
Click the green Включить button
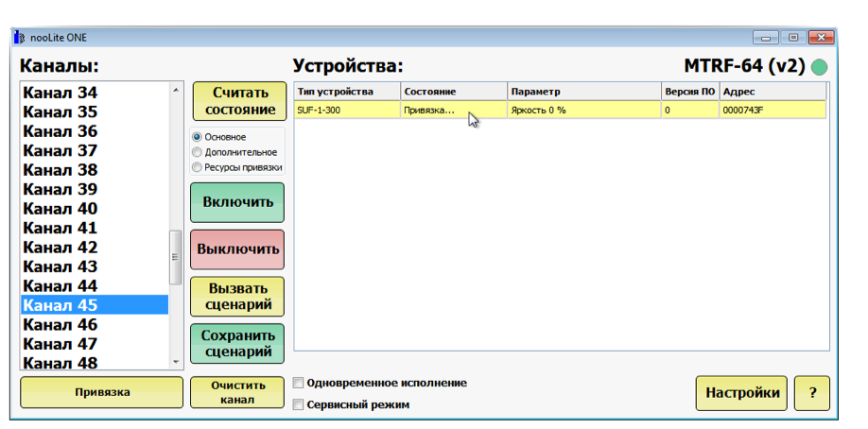tap(237, 202)
